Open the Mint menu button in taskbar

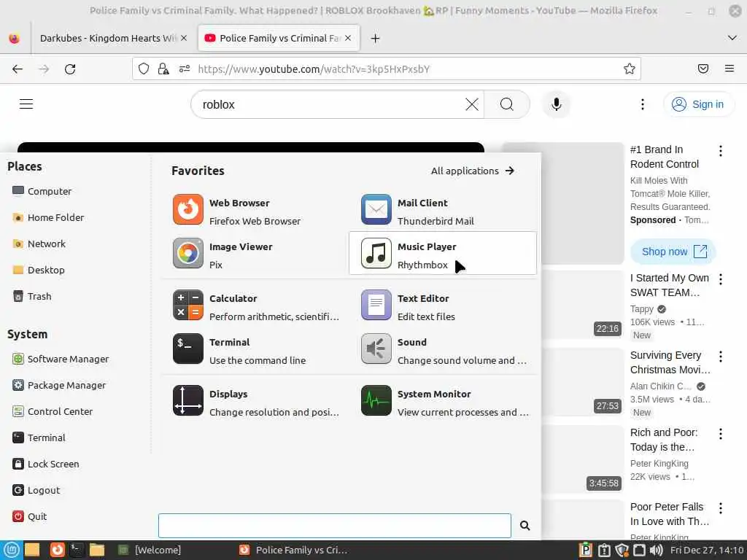click(11, 550)
